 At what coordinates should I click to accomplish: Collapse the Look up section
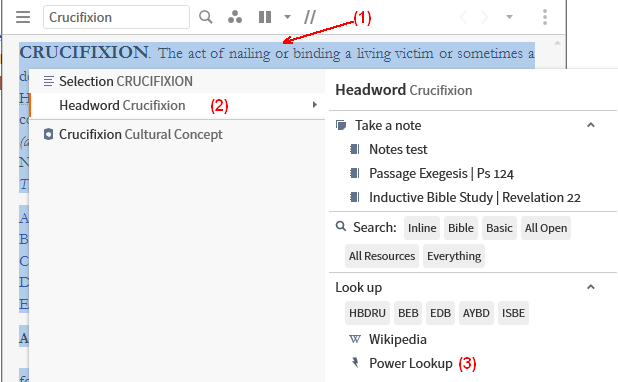point(590,287)
